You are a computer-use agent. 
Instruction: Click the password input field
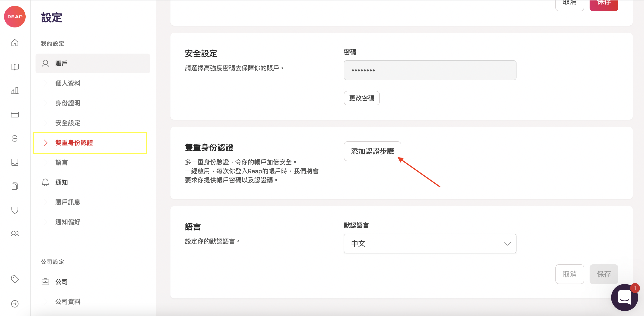coord(430,70)
